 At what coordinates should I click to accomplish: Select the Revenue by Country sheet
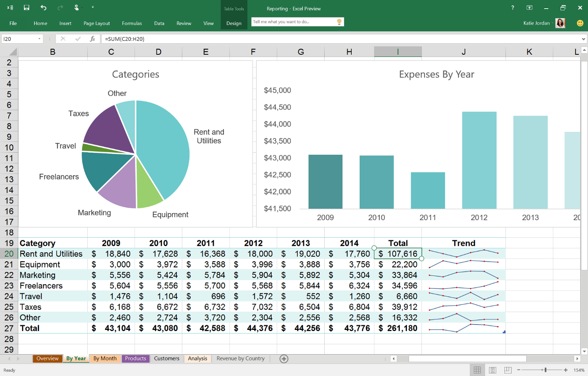pos(240,358)
